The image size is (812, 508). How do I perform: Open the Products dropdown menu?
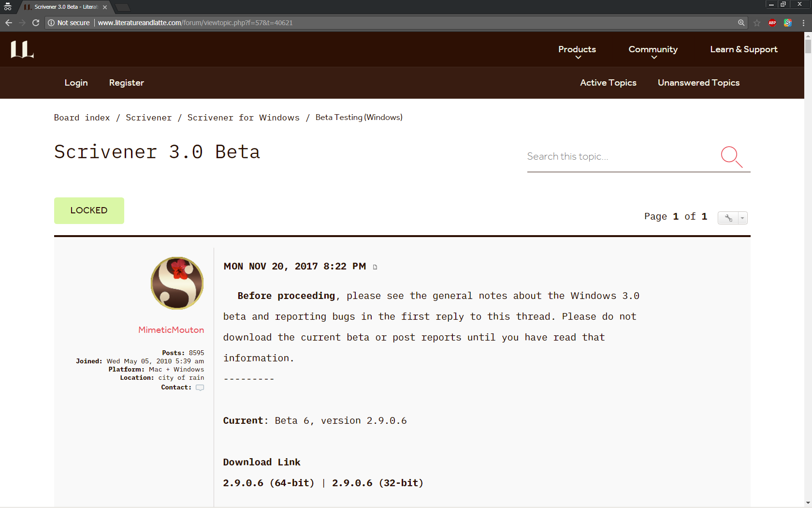pyautogui.click(x=577, y=49)
